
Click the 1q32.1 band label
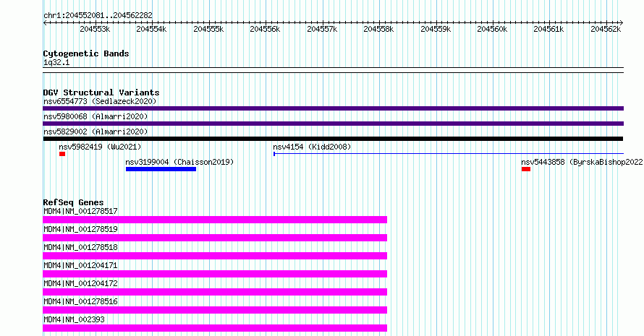56,62
